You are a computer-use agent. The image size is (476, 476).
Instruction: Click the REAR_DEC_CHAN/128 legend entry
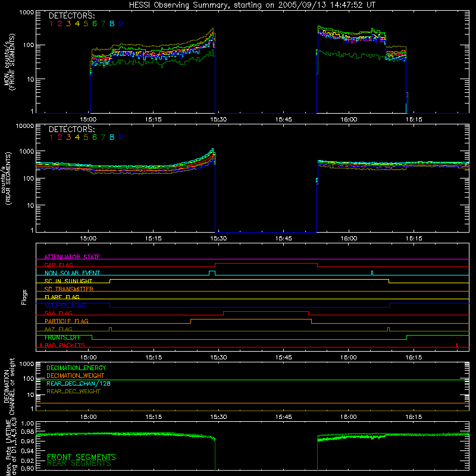point(79,383)
